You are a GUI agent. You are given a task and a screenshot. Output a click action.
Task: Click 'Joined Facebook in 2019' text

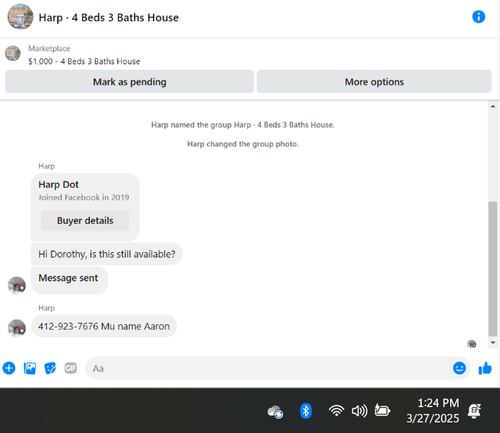84,197
